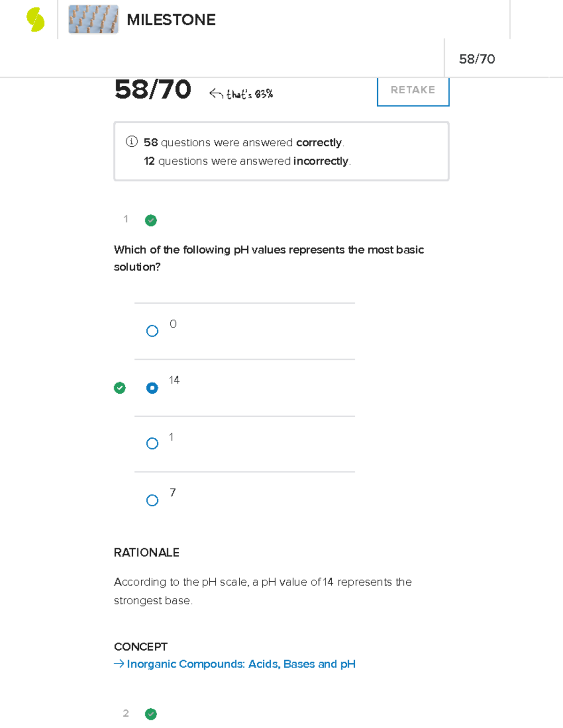
Task: Click the green correct-answer checkmark beside 14
Action: point(120,388)
